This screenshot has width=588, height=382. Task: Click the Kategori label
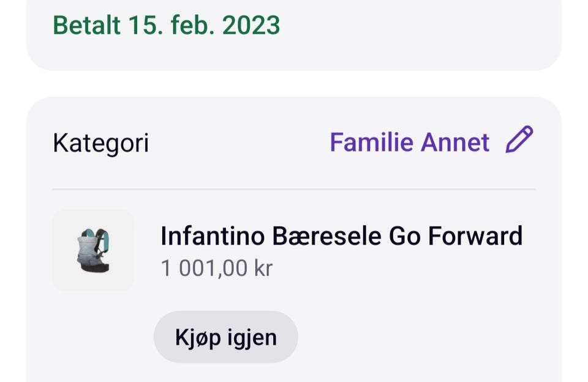tap(101, 143)
